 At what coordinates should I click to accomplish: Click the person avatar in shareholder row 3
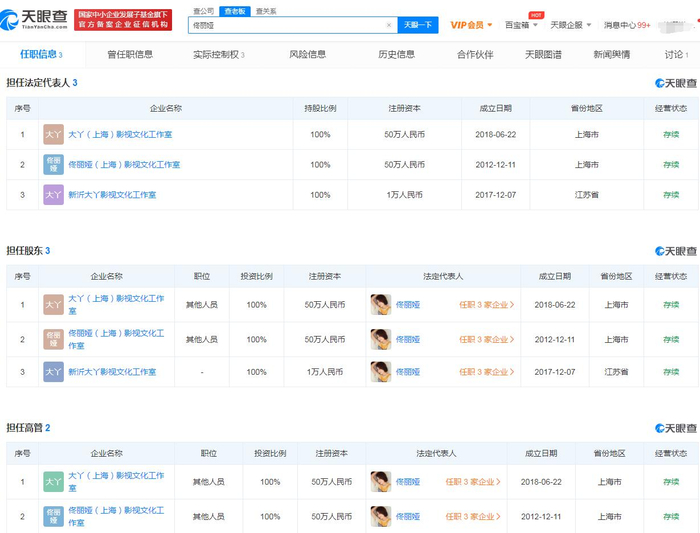pos(380,371)
